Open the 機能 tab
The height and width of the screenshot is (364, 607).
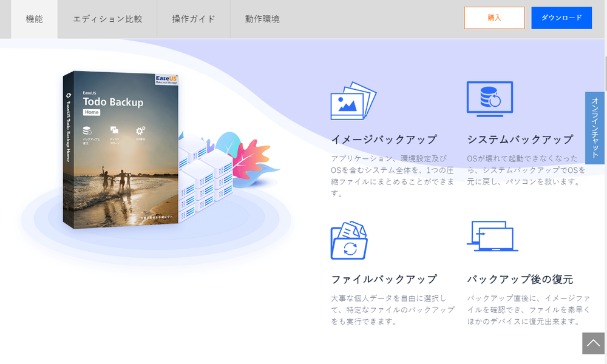click(x=35, y=19)
